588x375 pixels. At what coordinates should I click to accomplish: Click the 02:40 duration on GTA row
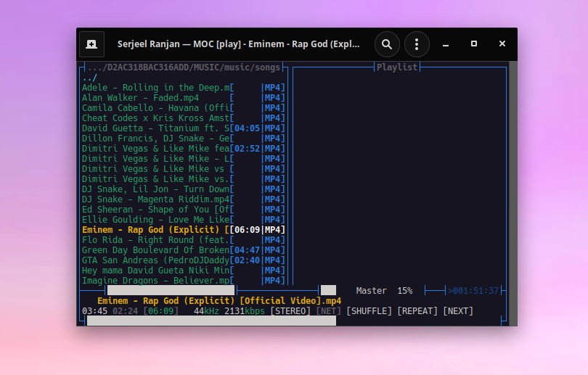tap(247, 260)
